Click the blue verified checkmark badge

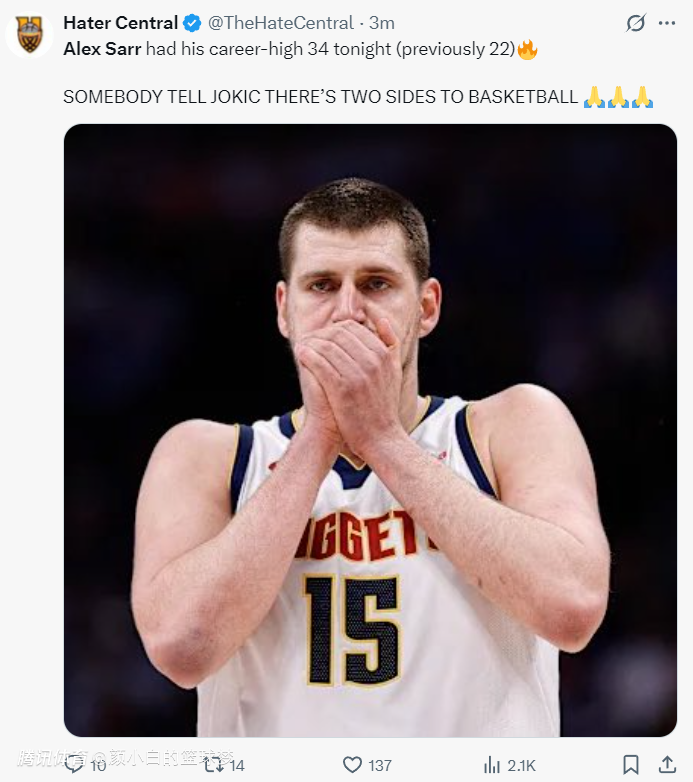pos(192,23)
